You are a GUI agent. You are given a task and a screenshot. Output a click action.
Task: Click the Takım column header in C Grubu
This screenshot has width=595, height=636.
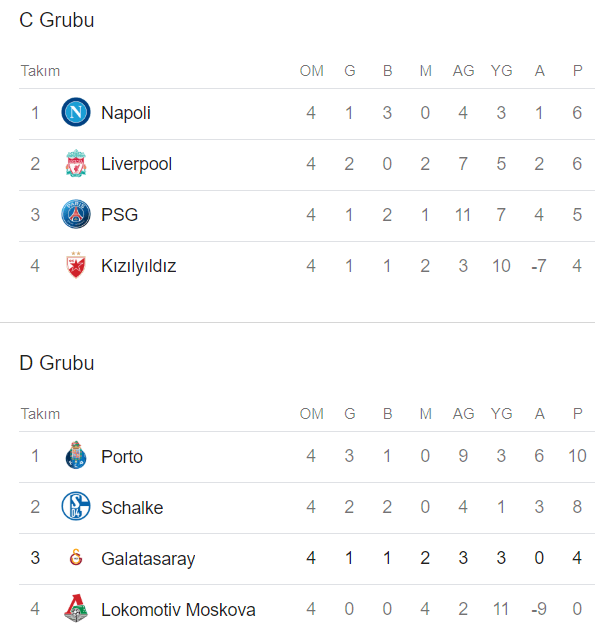click(x=41, y=71)
